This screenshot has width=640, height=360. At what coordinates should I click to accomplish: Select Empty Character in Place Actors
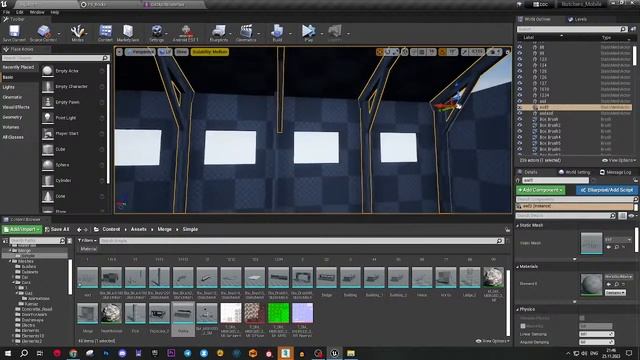[71, 87]
